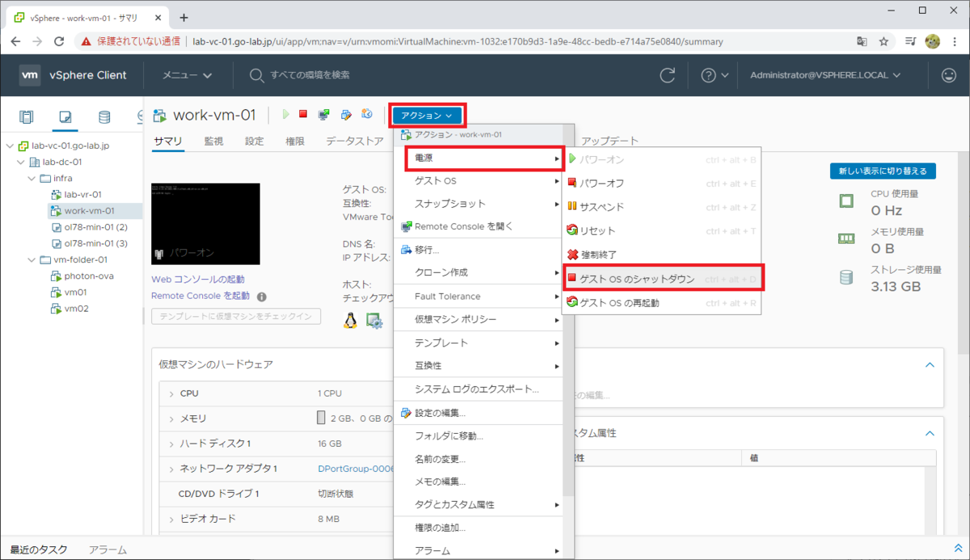
Task: Collapse the lab-vc-01.go-lab.jp tree node
Action: tap(9, 145)
